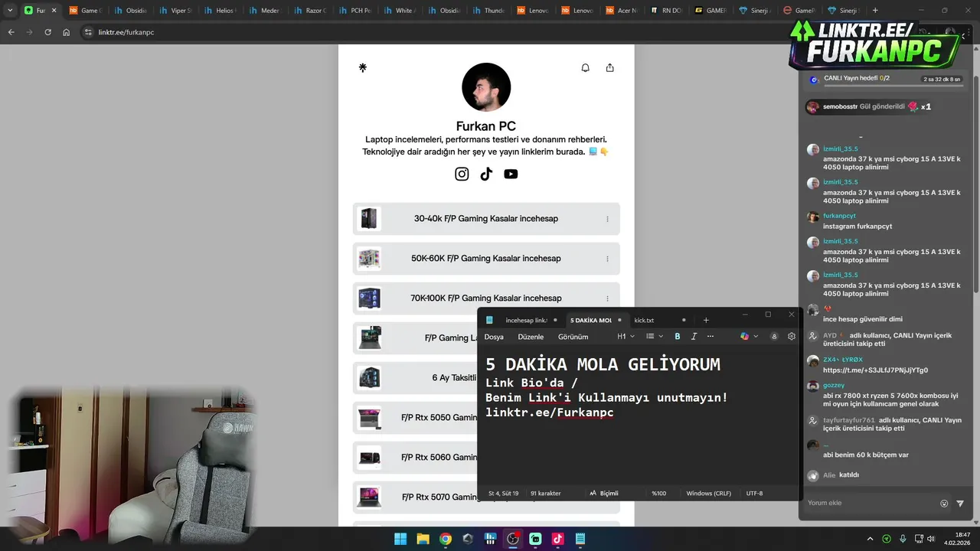980x551 pixels.
Task: Toggle italic formatting in Notepad
Action: 694,337
